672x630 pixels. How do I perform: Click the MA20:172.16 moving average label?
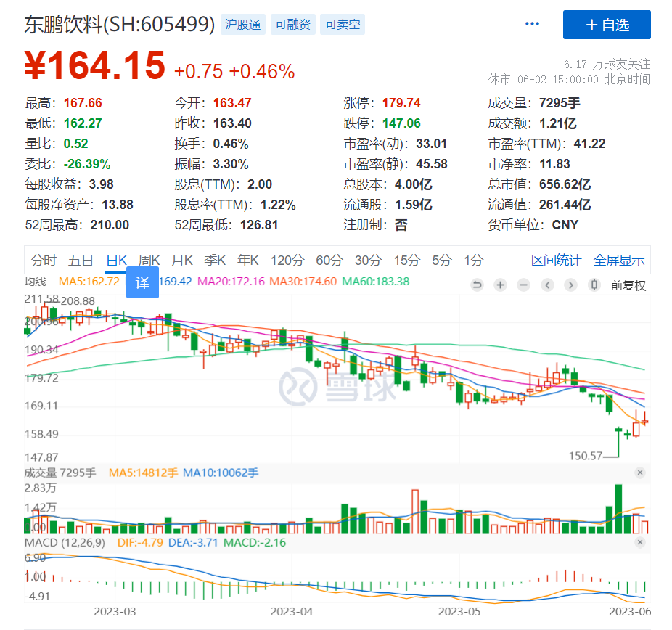click(231, 282)
